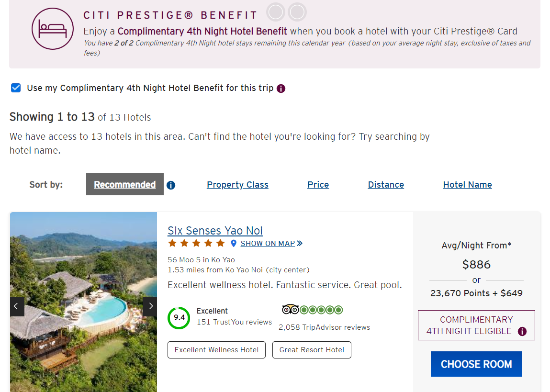550x392 pixels.
Task: Select the Great Resort Hotel tag
Action: (x=312, y=350)
